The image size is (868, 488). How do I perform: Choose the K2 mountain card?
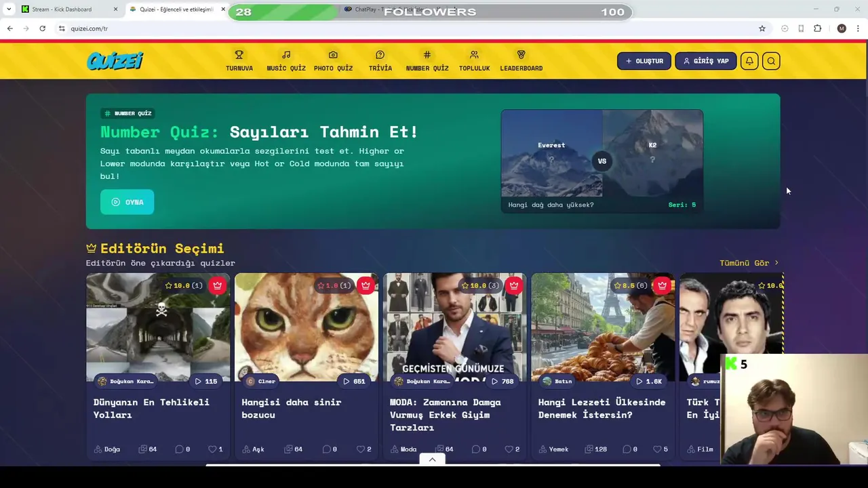coord(652,154)
